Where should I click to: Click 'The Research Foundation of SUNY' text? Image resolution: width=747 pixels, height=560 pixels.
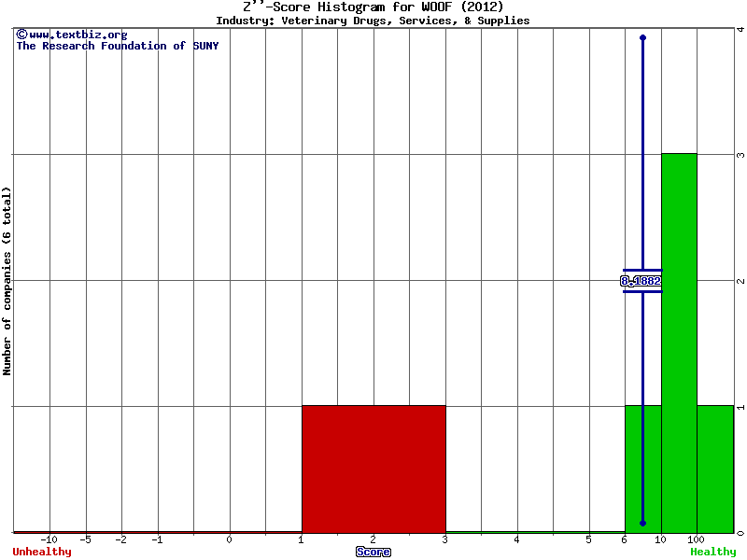tap(118, 46)
